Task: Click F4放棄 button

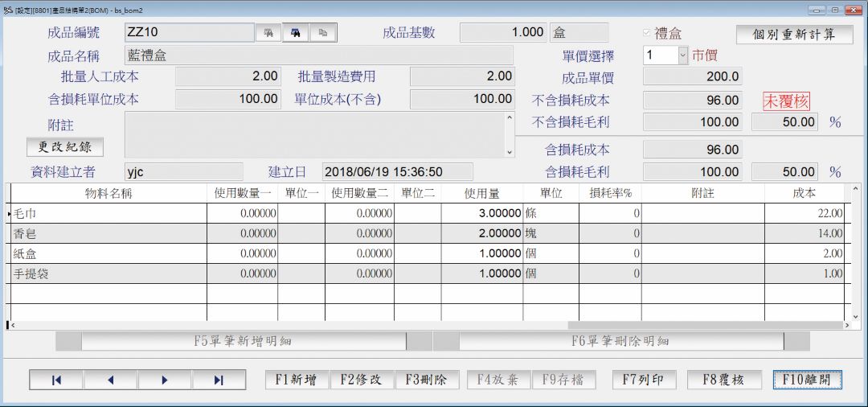Action: coord(498,380)
